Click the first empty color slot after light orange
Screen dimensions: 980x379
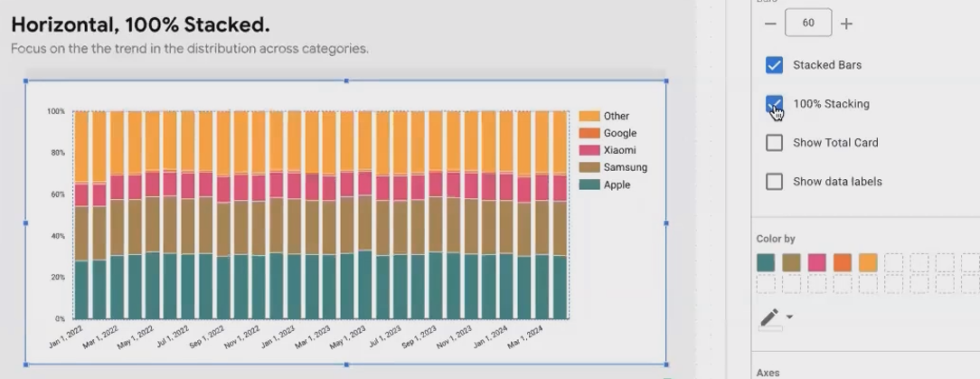(x=894, y=262)
